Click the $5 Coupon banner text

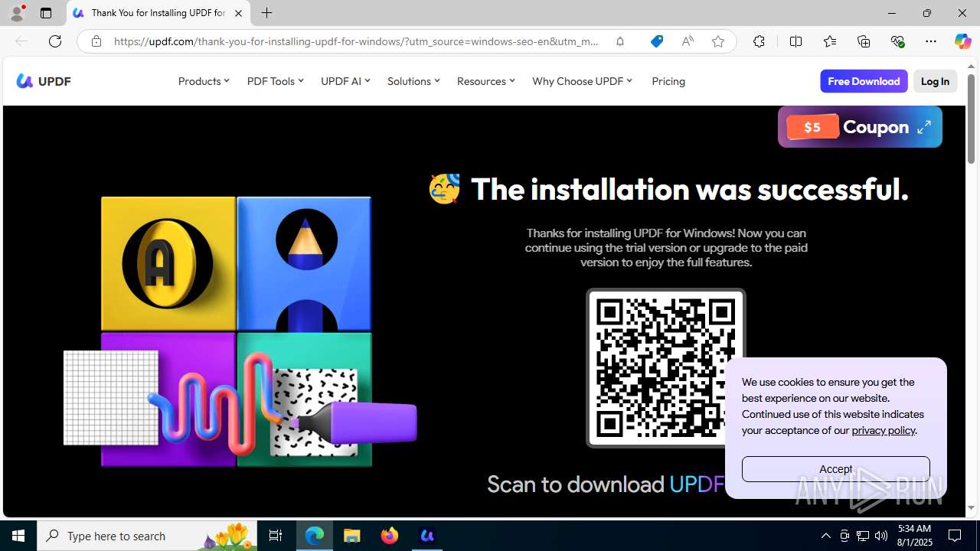876,127
